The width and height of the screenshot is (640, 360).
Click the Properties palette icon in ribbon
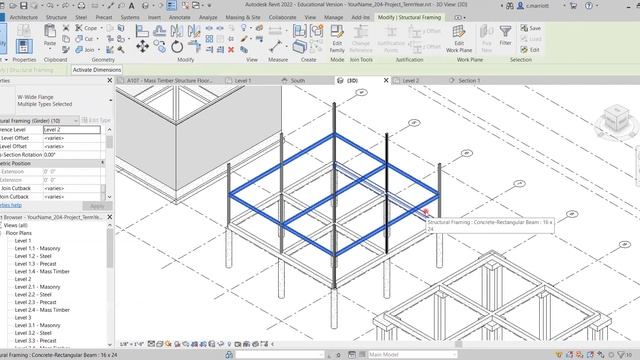pos(24,46)
